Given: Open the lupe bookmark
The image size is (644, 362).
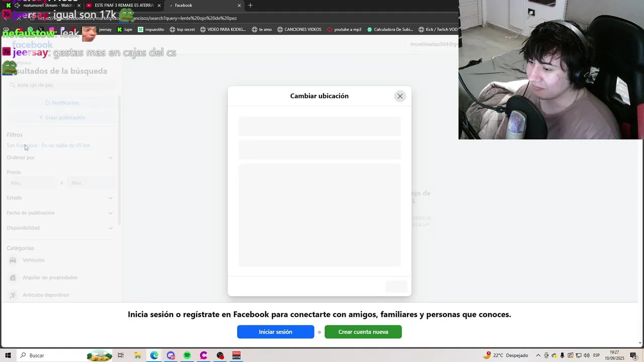Looking at the screenshot, I should click(125, 30).
